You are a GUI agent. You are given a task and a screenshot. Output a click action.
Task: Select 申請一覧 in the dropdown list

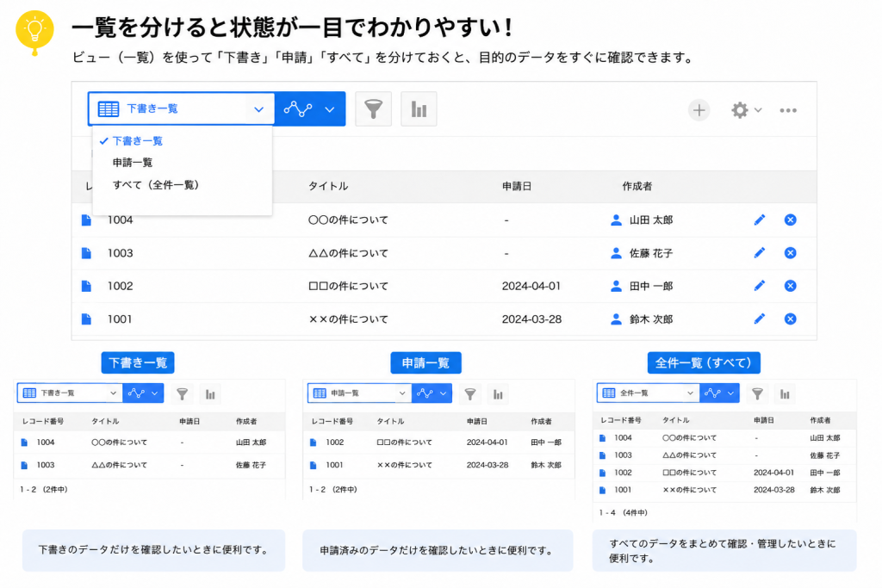132,163
